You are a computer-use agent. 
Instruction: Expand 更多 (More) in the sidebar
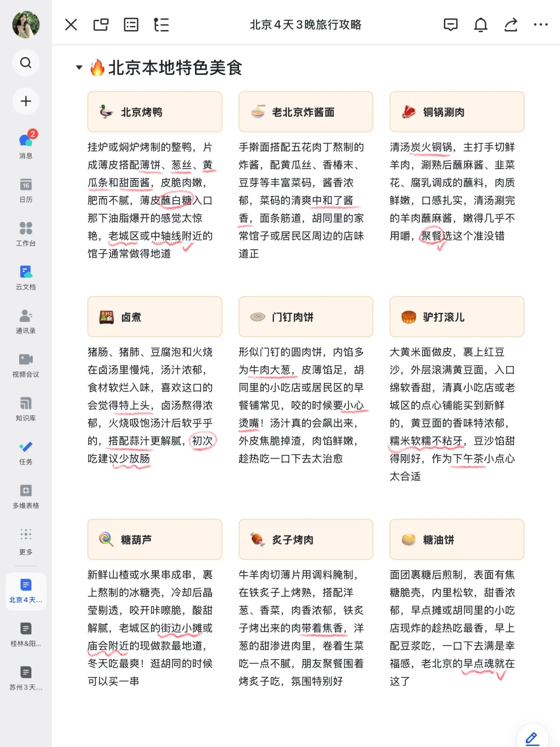(26, 539)
